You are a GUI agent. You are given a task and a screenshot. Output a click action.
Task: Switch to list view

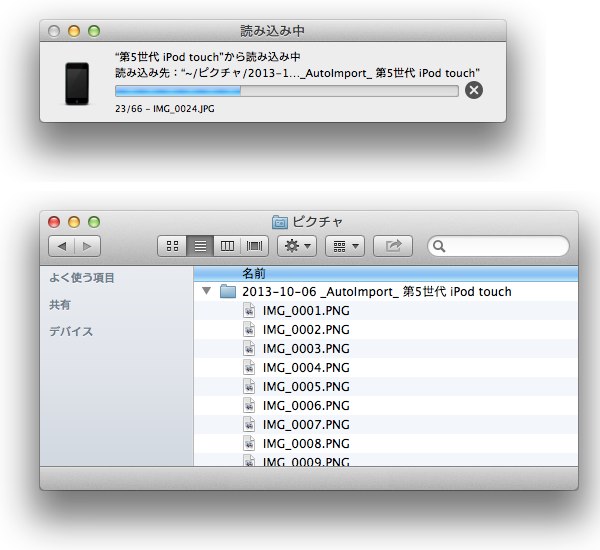point(200,246)
